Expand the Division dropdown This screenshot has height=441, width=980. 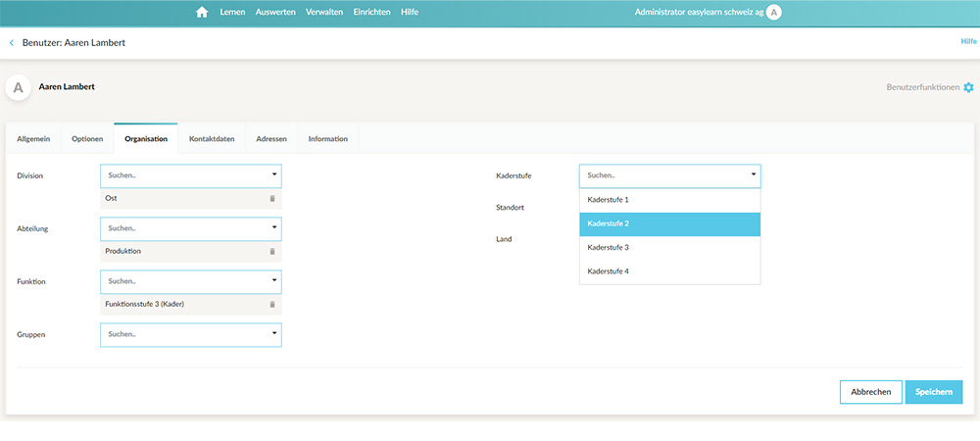coord(273,175)
